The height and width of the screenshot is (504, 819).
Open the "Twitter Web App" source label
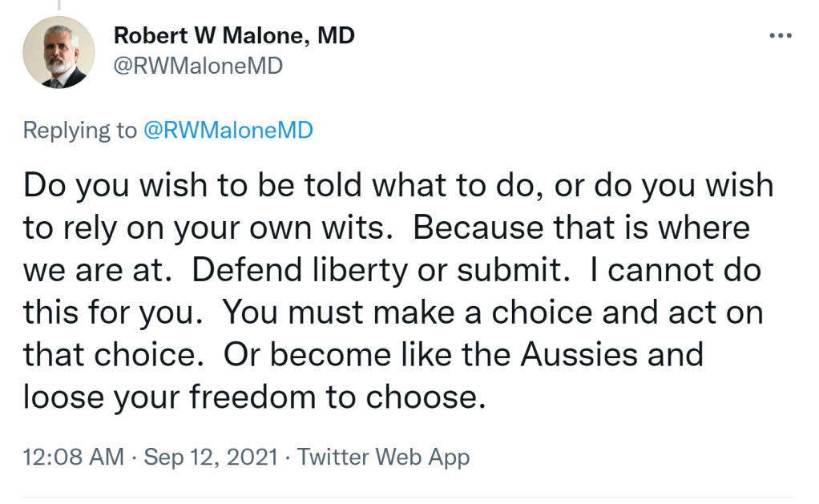(383, 457)
